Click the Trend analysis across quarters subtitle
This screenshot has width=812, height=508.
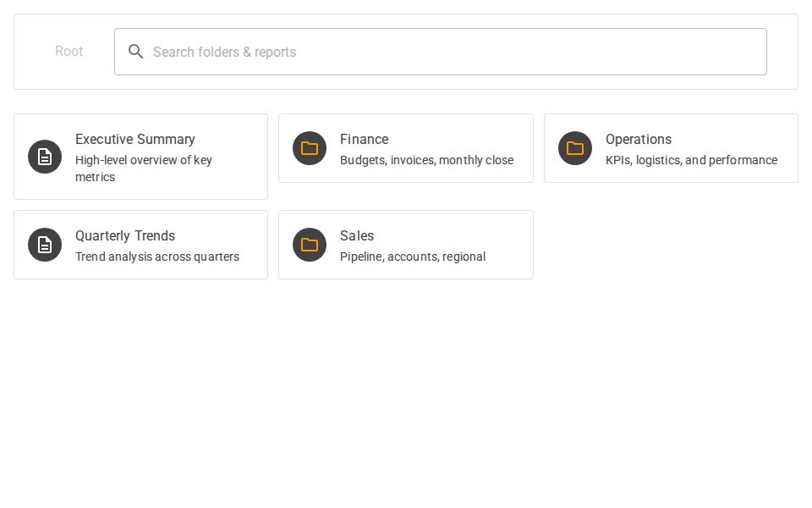coord(156,257)
